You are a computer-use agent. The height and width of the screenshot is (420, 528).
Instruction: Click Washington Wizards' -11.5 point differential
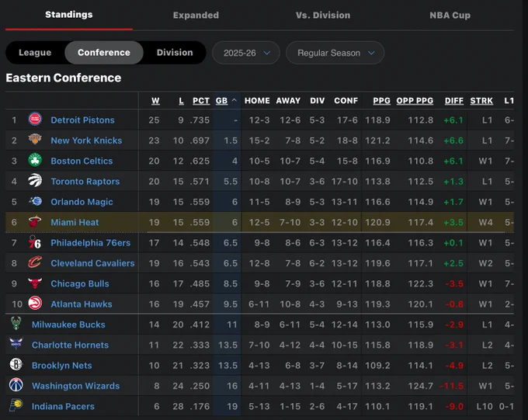pyautogui.click(x=452, y=386)
